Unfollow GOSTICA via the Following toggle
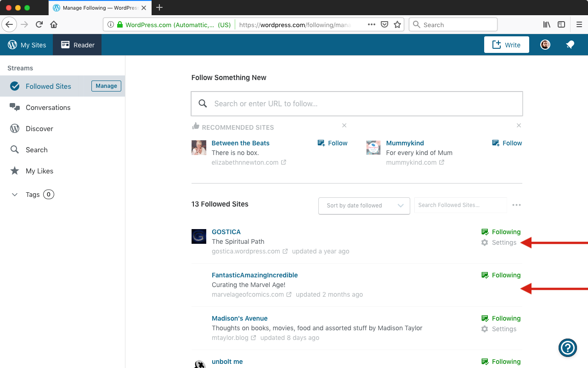 (501, 231)
